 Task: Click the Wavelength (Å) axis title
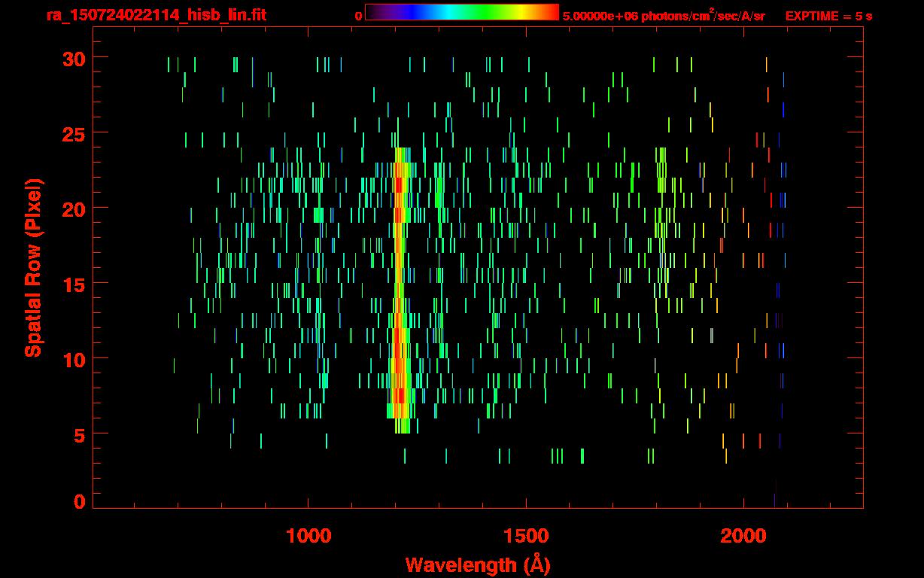coord(478,564)
